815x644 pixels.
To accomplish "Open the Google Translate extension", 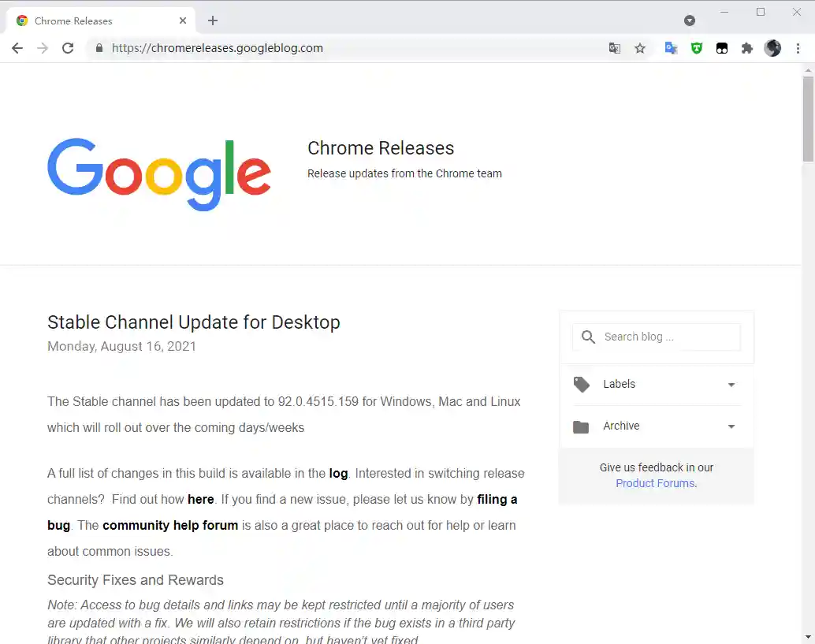I will (x=671, y=48).
